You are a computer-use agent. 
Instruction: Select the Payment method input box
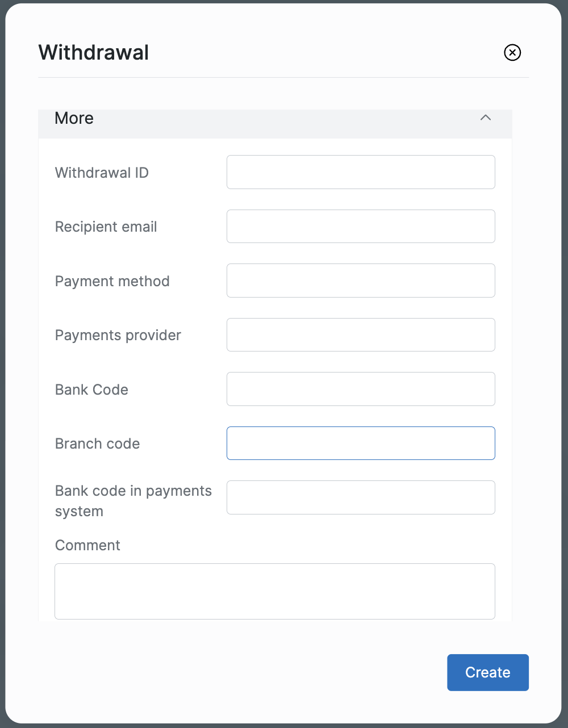(361, 281)
